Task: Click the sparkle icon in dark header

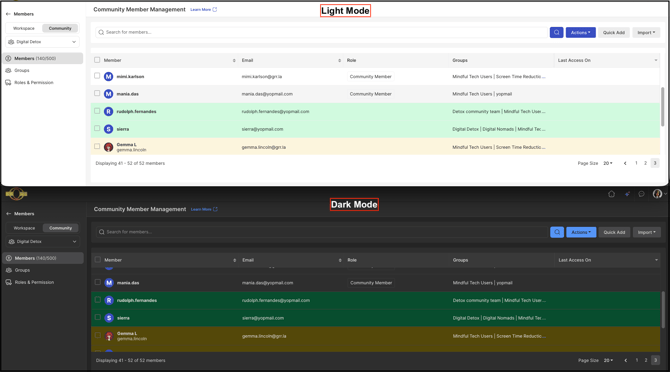Action: coord(627,194)
